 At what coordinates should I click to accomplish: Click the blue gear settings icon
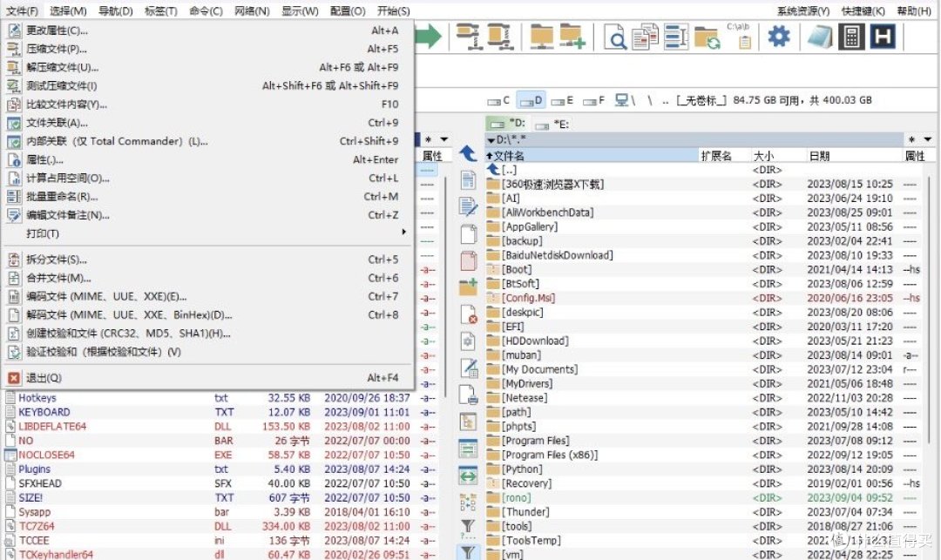coord(778,37)
